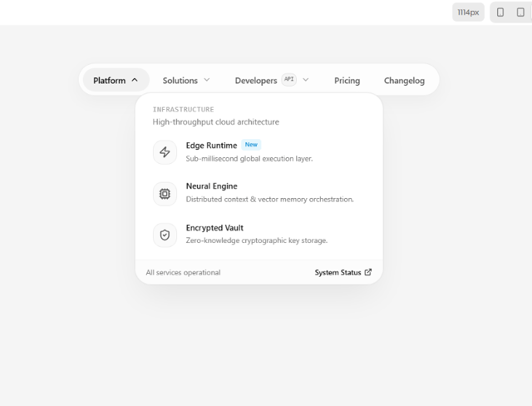Expand the Developers dropdown
This screenshot has width=532, height=406.
(272, 81)
